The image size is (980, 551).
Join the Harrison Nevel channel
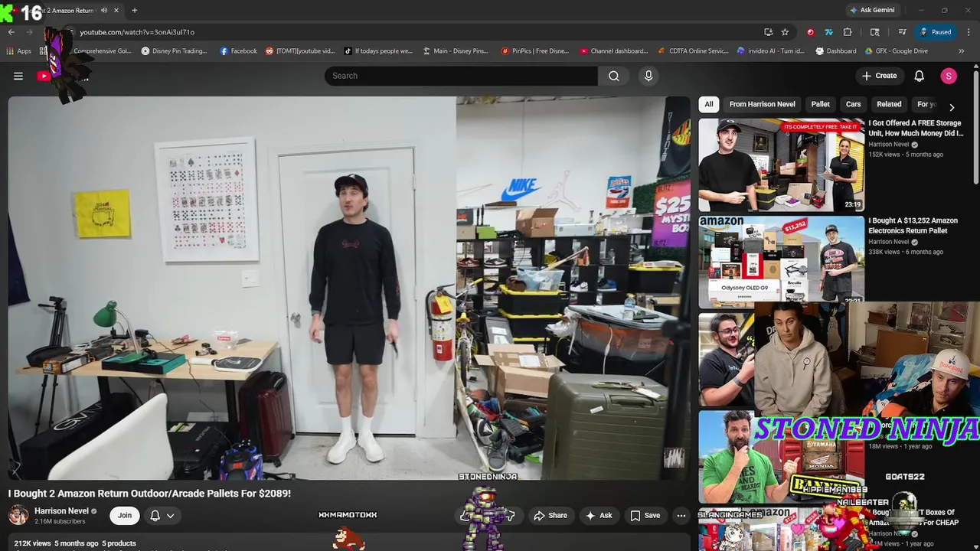125,516
